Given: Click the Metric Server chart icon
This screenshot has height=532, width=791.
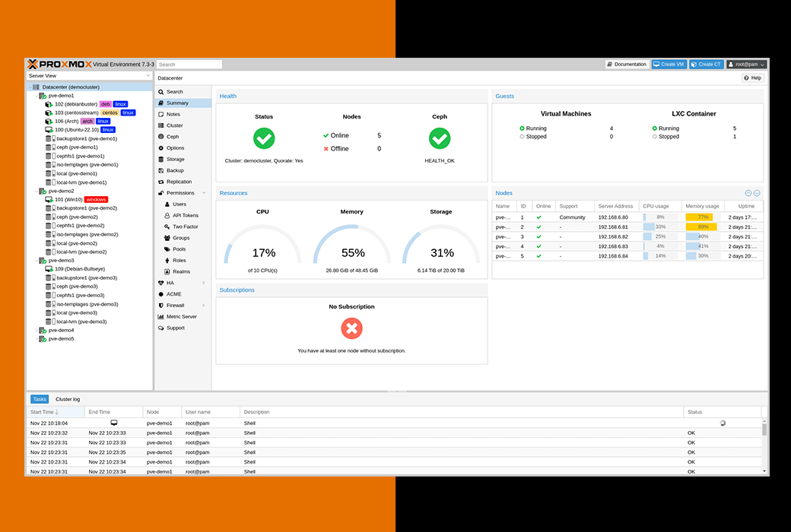Looking at the screenshot, I should (x=161, y=317).
